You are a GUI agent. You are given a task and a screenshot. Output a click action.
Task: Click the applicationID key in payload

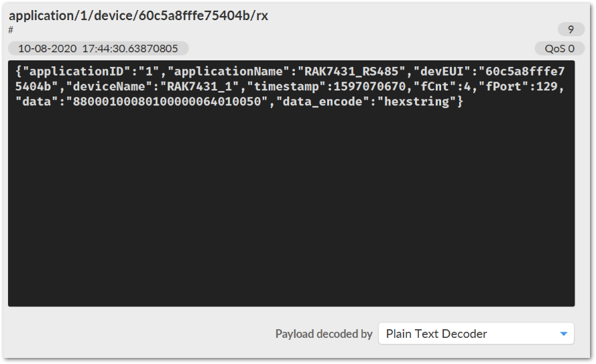click(x=77, y=71)
